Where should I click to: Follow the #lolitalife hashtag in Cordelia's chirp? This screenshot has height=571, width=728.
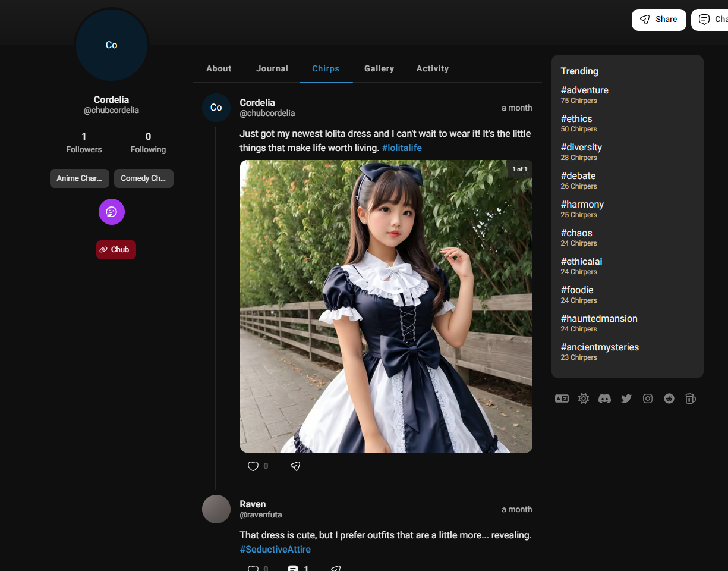[402, 148]
